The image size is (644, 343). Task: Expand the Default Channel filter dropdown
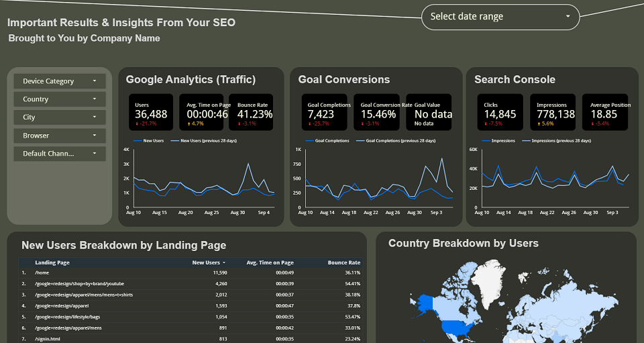60,154
